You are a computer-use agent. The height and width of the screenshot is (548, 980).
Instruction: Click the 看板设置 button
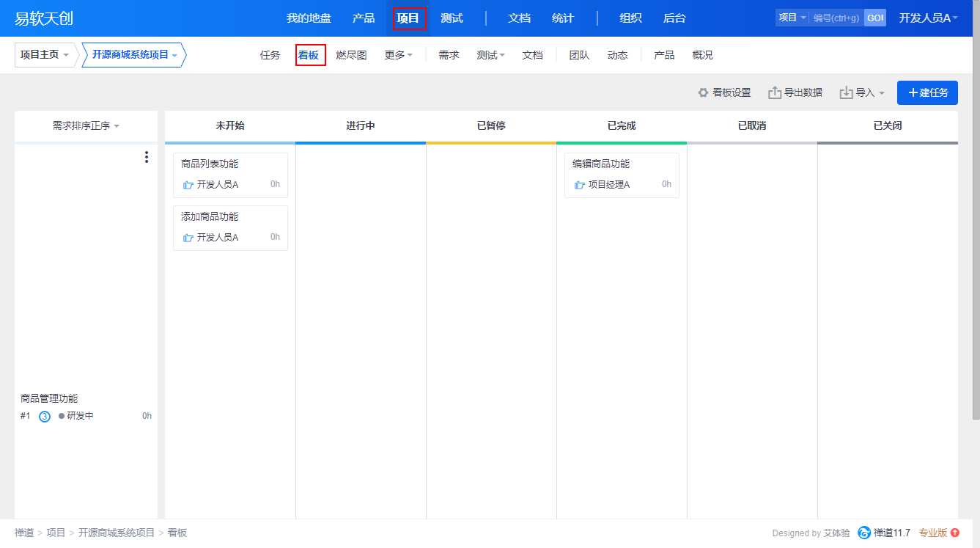point(724,92)
